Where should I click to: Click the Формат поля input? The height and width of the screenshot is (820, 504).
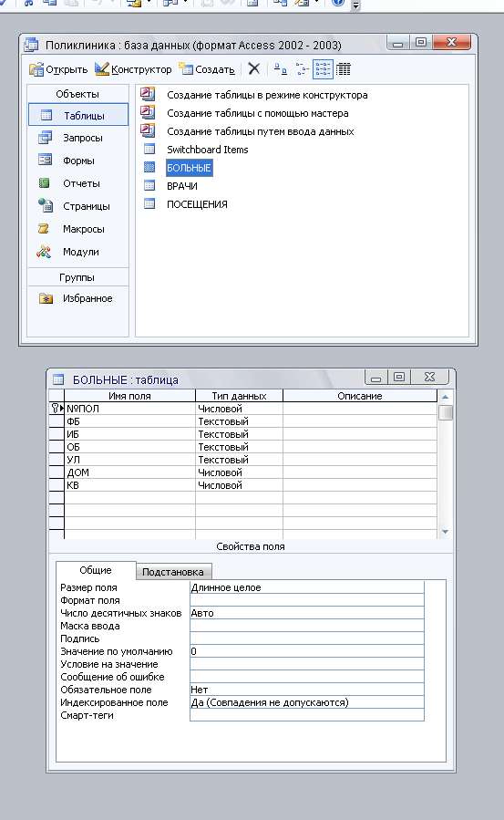tap(306, 600)
